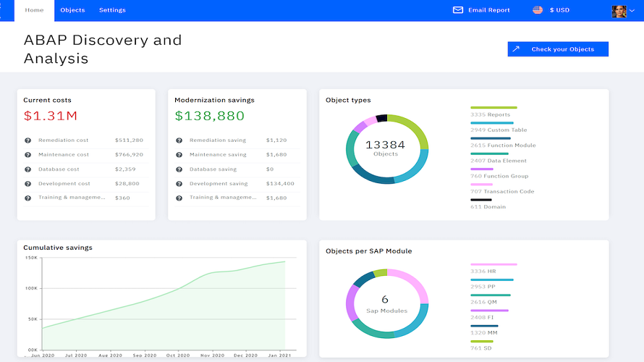Select '3336 HR' module legend entry
Viewport: 644px width, 362px height.
click(x=483, y=271)
